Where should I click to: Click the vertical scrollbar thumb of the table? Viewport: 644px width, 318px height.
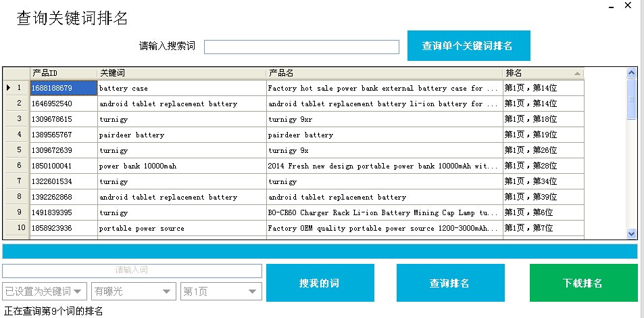point(631,98)
